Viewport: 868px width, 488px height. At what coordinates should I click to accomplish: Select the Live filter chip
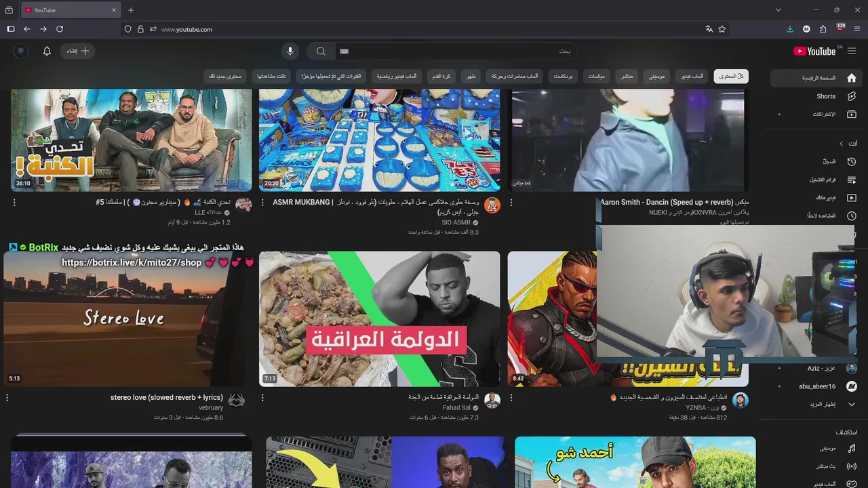(x=627, y=77)
